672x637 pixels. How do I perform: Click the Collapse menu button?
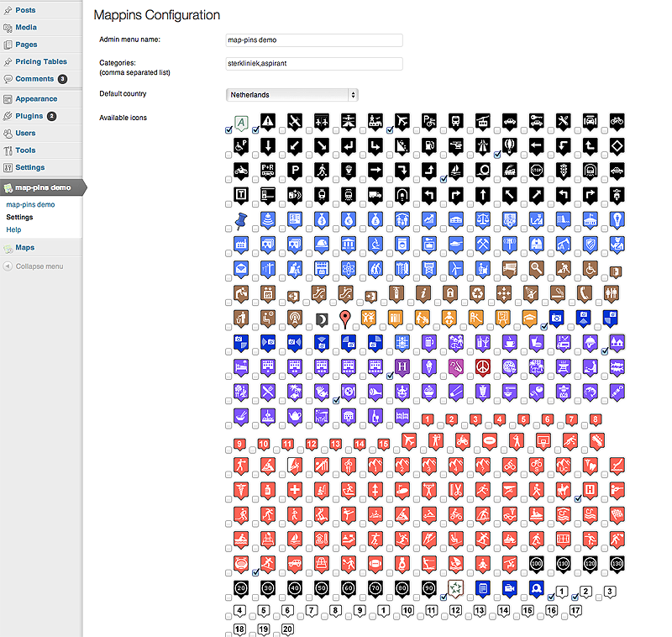click(39, 266)
